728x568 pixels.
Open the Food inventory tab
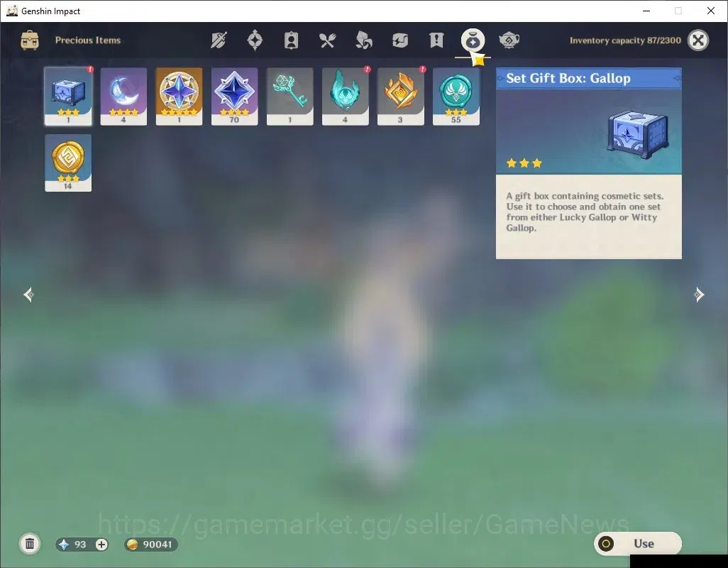coord(327,40)
